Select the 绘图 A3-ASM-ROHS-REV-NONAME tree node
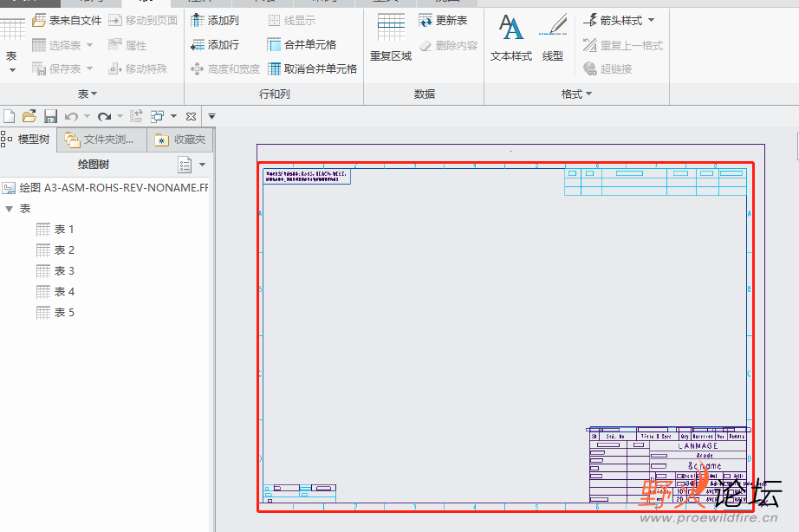 pos(105,188)
